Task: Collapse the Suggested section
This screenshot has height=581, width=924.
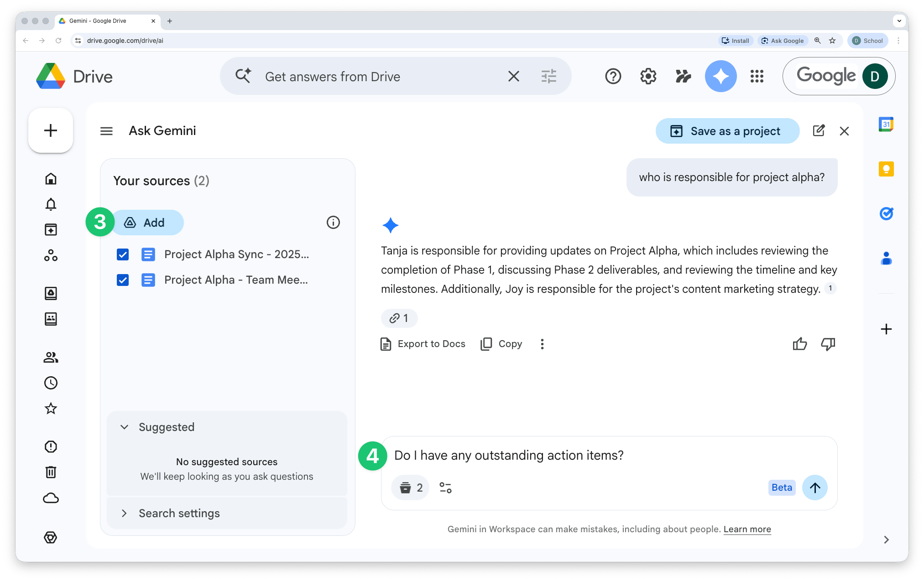Action: pos(124,427)
